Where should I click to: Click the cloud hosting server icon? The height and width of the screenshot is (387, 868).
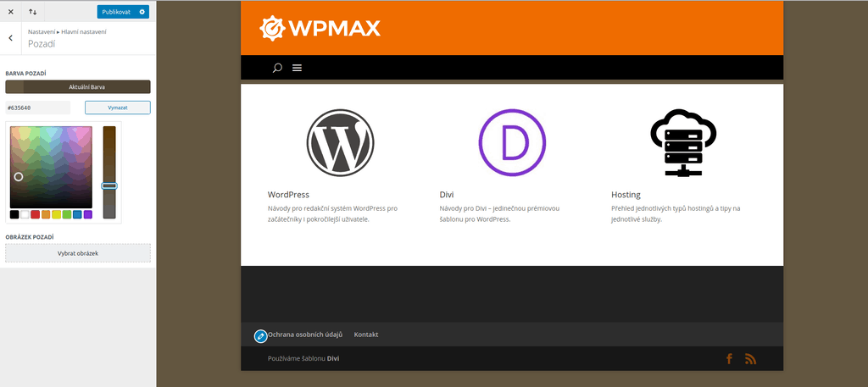[x=684, y=142]
